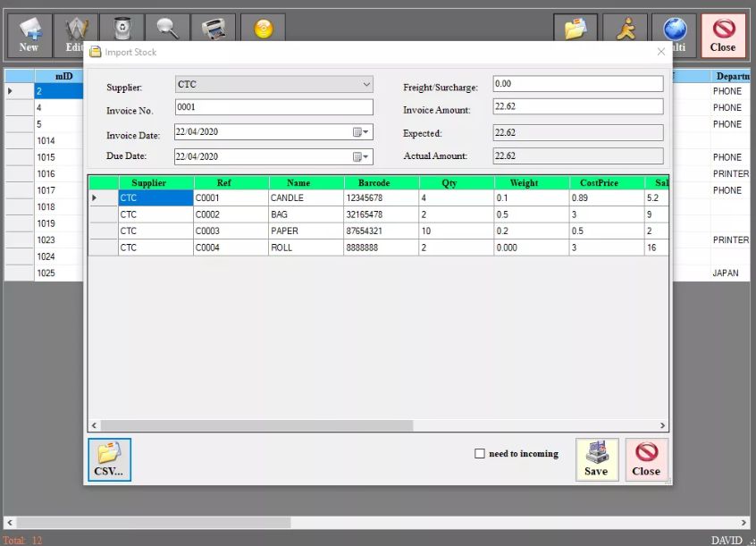Click the New record toolbar icon
The width and height of the screenshot is (756, 546).
pyautogui.click(x=29, y=35)
